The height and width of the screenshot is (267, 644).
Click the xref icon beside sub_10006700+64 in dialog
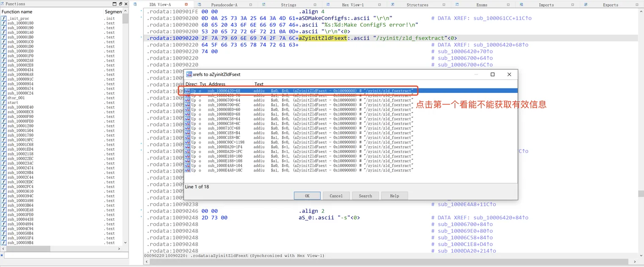(x=188, y=100)
